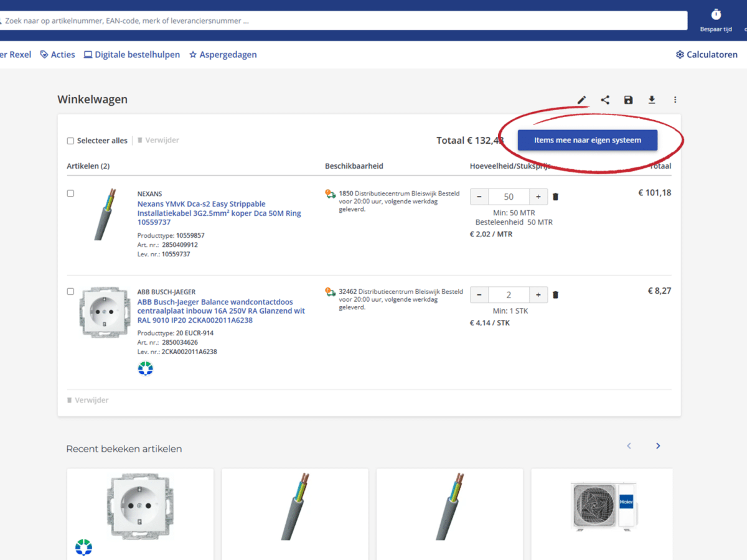Click the left chevron in Recent bekeken artikelen

(629, 446)
